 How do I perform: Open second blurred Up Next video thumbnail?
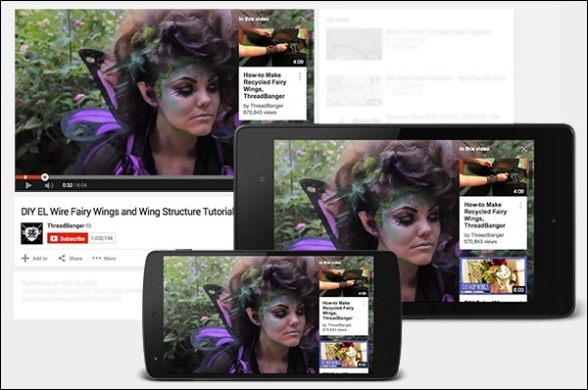(354, 90)
